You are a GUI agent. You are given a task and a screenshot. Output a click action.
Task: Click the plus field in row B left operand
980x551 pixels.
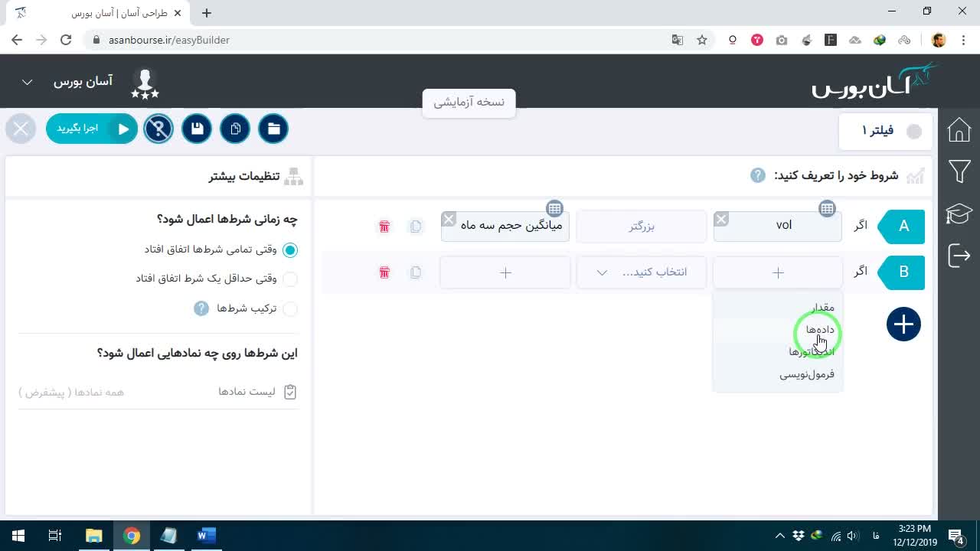tap(778, 272)
